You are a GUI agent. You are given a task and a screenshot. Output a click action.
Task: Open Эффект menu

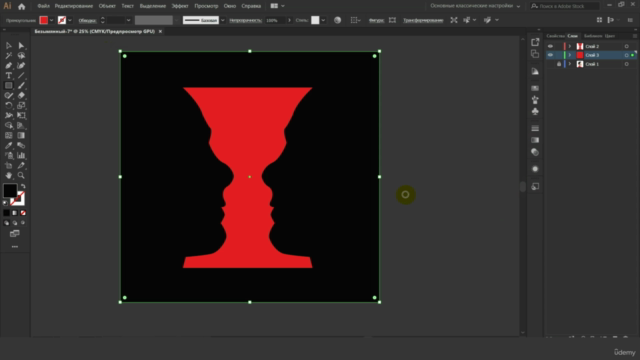click(180, 6)
